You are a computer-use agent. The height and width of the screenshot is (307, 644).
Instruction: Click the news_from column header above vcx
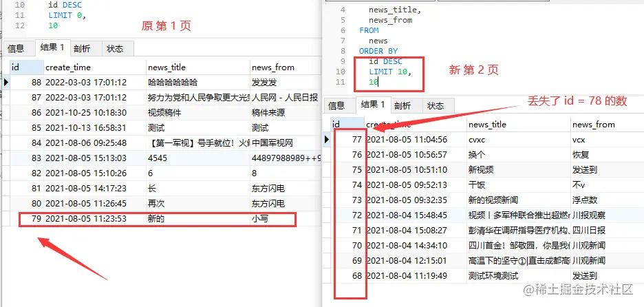(x=607, y=125)
